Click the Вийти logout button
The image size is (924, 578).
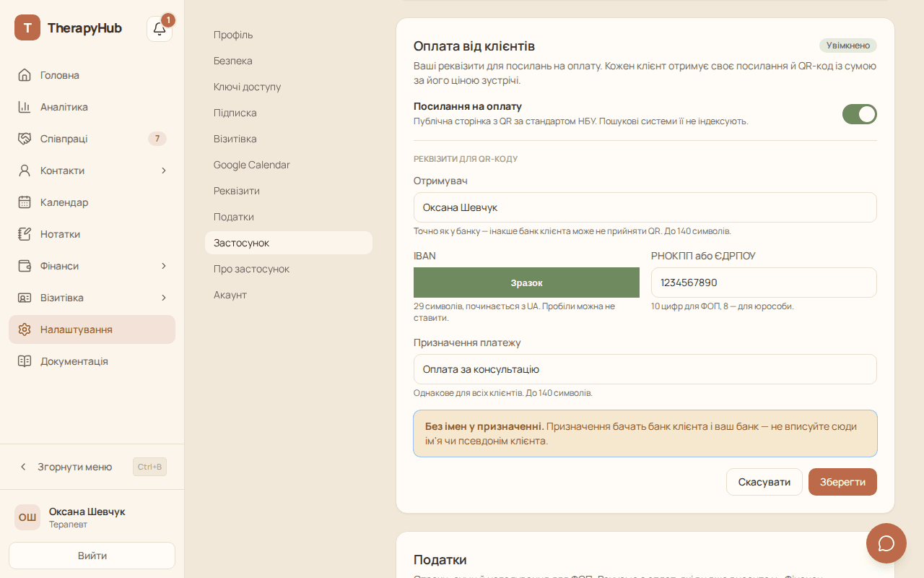(92, 556)
